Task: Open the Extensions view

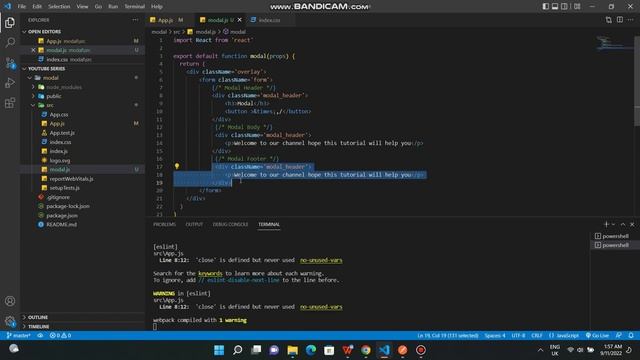Action: tap(10, 103)
